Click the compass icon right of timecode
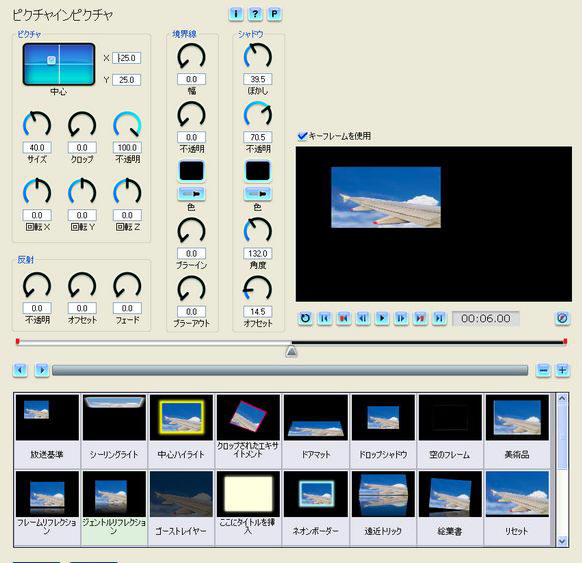This screenshot has height=563, width=582. (562, 318)
